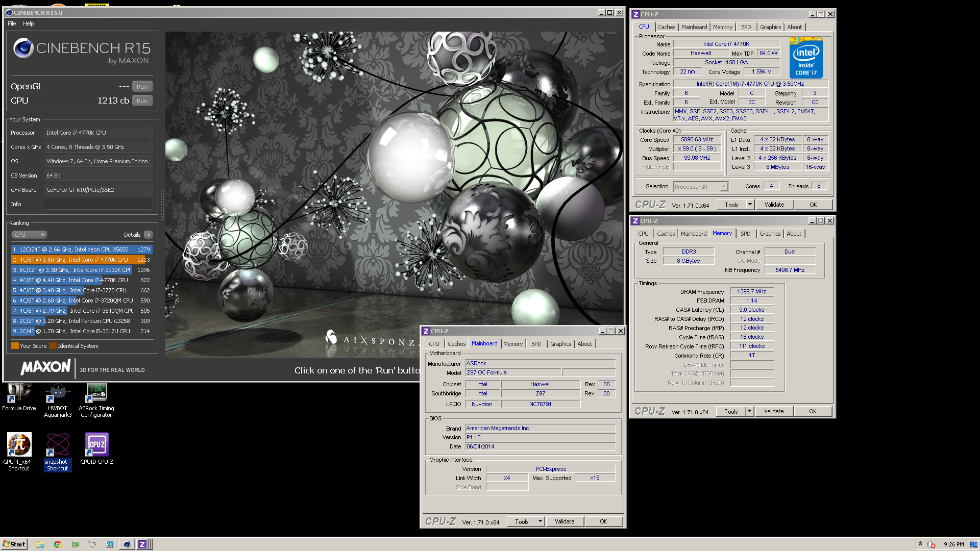Image resolution: width=980 pixels, height=551 pixels.
Task: Open the SPD tab in CPU-Z Memory window
Action: pos(745,234)
